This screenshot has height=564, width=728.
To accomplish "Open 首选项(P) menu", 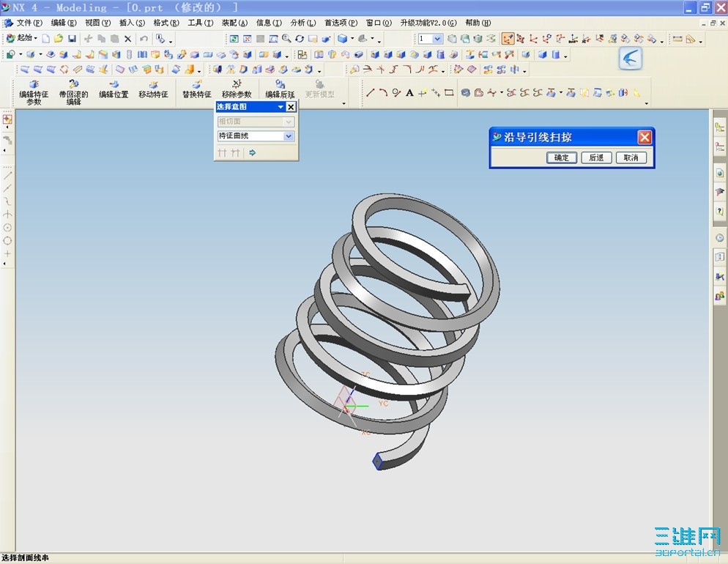I will point(341,23).
